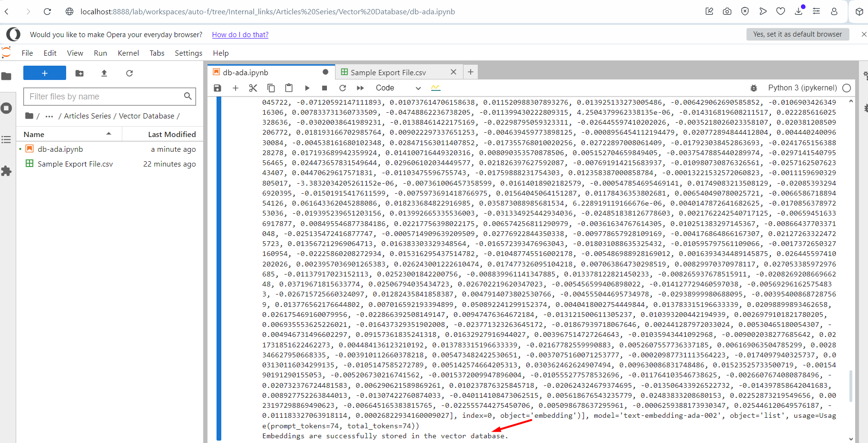Click the blue new launcher button
The height and width of the screenshot is (443, 868).
point(45,73)
